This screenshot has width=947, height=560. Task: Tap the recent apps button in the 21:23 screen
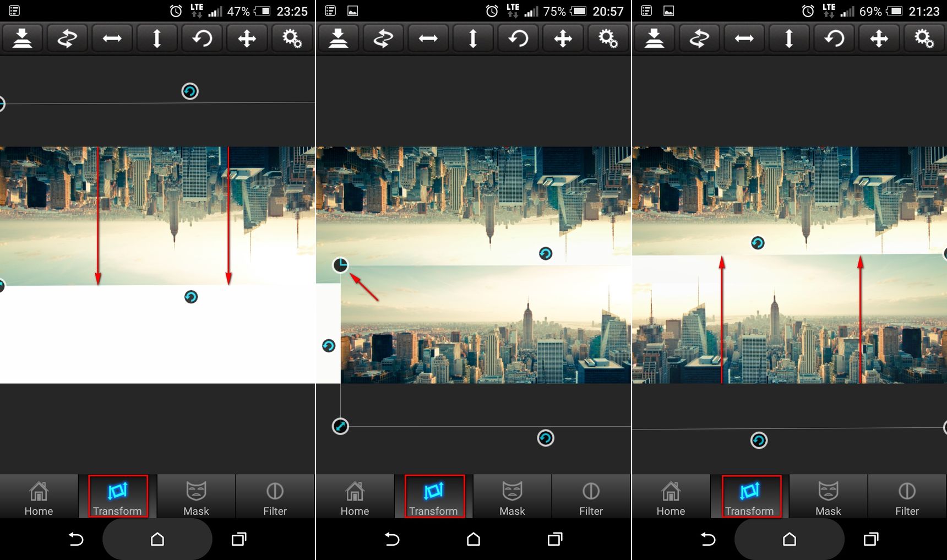point(871,539)
